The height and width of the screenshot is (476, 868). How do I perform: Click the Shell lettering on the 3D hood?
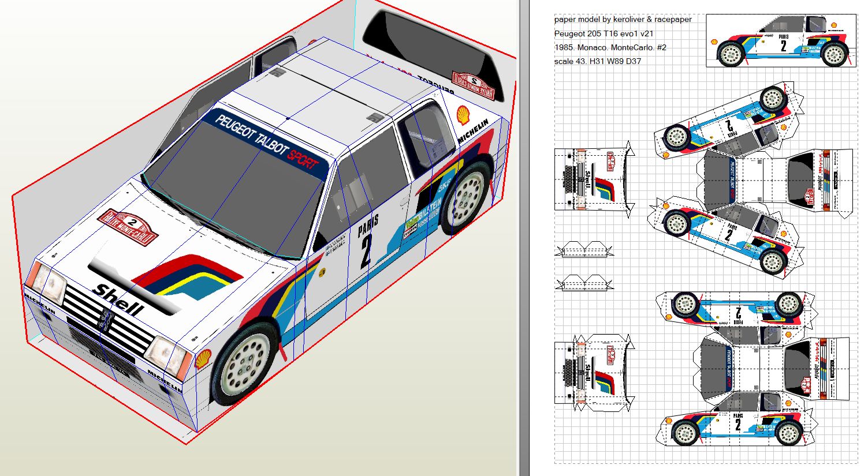point(118,299)
